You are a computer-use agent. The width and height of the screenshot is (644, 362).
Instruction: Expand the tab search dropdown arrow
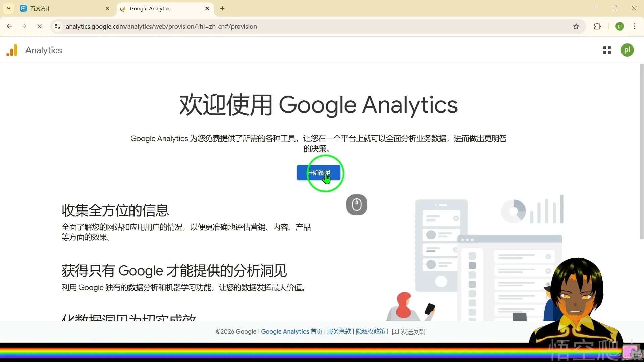tap(9, 8)
